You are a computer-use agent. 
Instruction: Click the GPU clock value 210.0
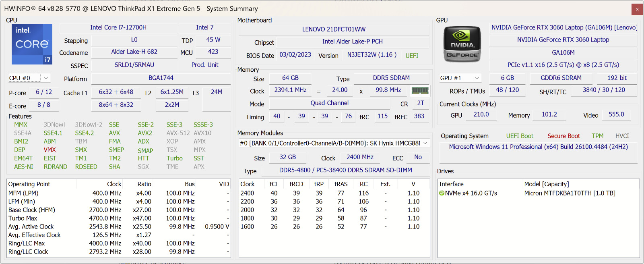481,114
